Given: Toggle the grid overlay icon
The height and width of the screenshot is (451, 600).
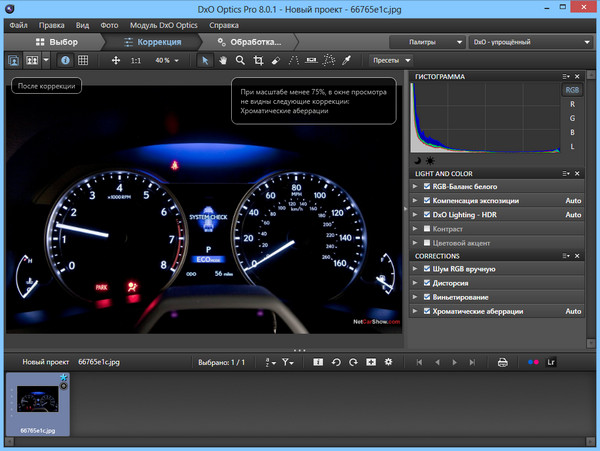Looking at the screenshot, I should (84, 60).
